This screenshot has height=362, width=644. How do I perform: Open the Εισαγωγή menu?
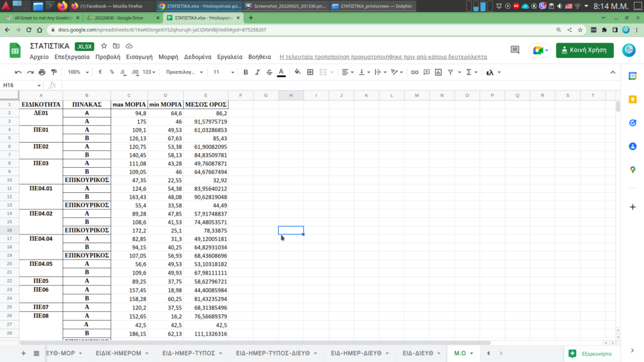tap(139, 57)
